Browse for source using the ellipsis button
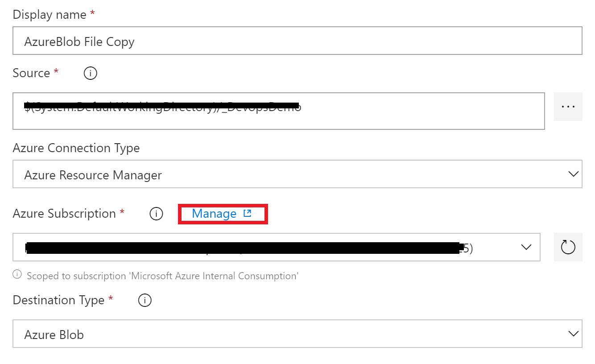The height and width of the screenshot is (364, 595). [568, 107]
